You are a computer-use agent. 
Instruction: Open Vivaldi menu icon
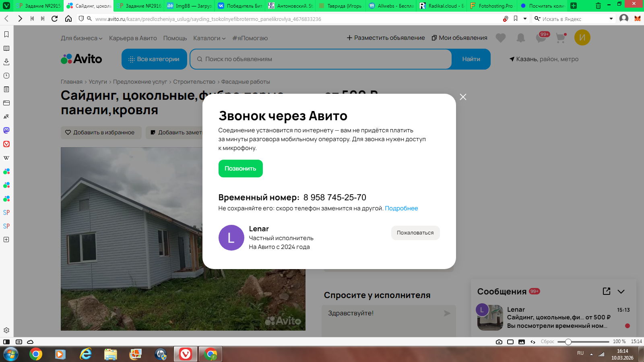click(x=6, y=6)
